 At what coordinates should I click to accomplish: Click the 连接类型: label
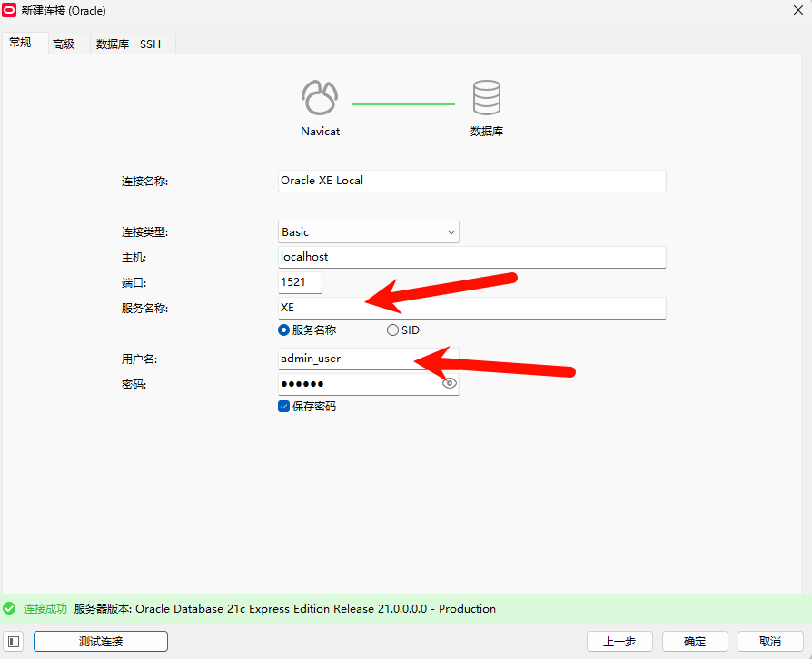point(144,231)
